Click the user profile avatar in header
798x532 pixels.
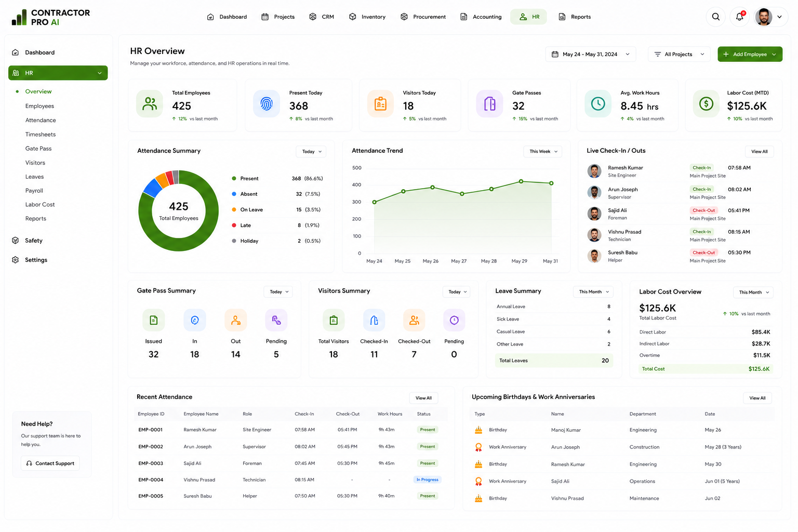[x=764, y=17]
